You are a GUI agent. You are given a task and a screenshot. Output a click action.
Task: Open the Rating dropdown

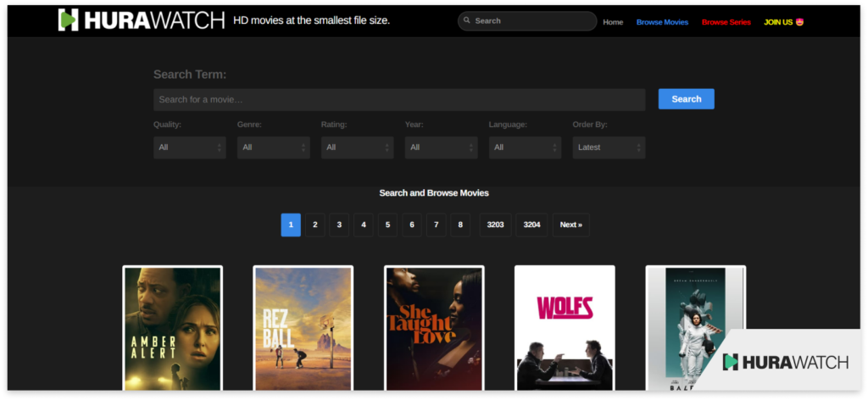click(x=357, y=147)
